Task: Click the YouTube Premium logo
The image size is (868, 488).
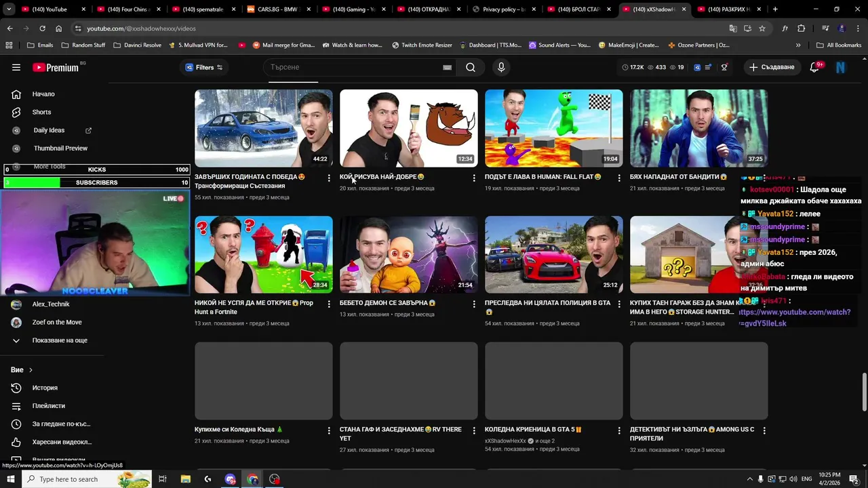Action: point(56,67)
